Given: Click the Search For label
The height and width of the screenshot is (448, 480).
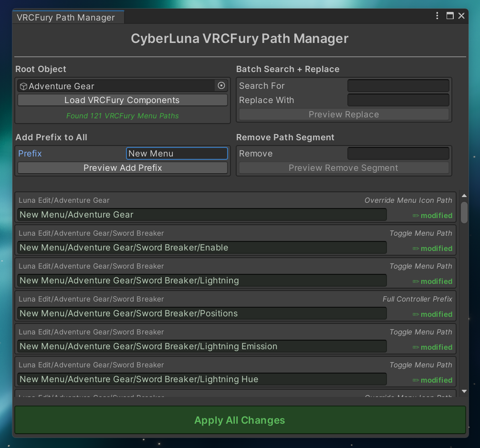Looking at the screenshot, I should click(262, 86).
